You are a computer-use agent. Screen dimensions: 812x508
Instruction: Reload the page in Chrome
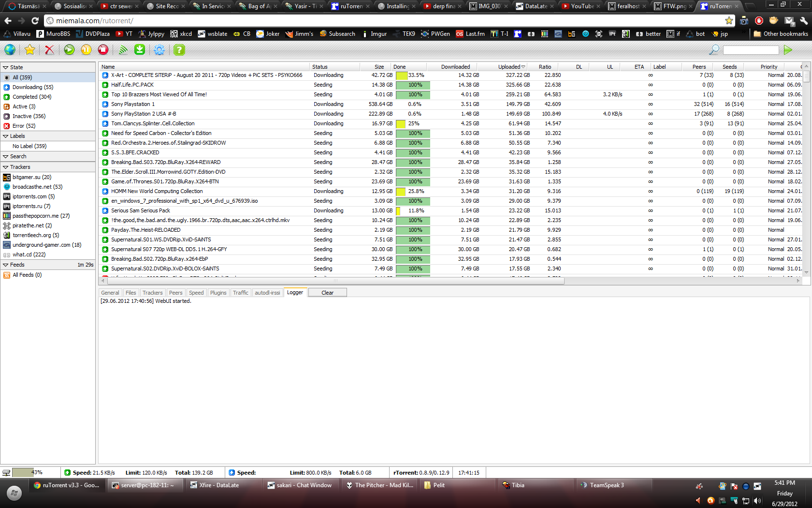tap(35, 20)
